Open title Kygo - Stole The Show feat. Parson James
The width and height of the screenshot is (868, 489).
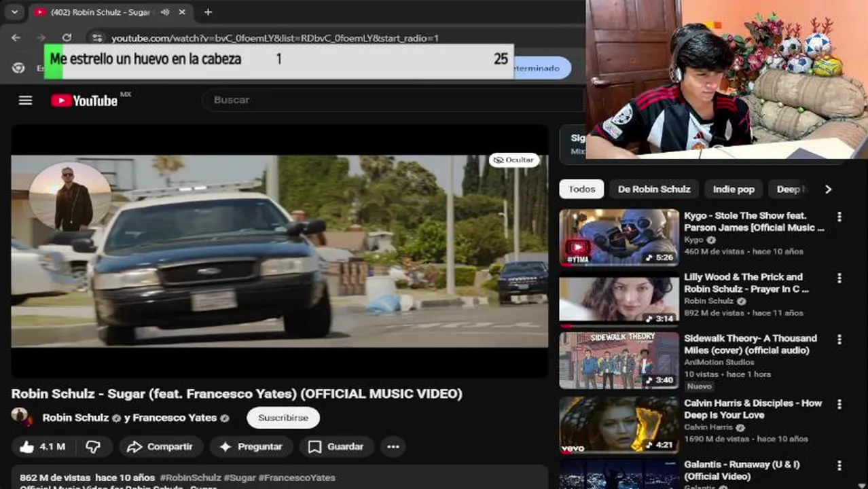[754, 221]
